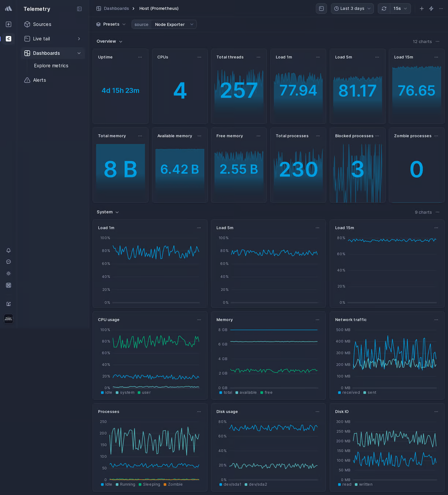The width and height of the screenshot is (448, 495).
Task: Open the Dashboards breadcrumb menu item
Action: coord(116,8)
